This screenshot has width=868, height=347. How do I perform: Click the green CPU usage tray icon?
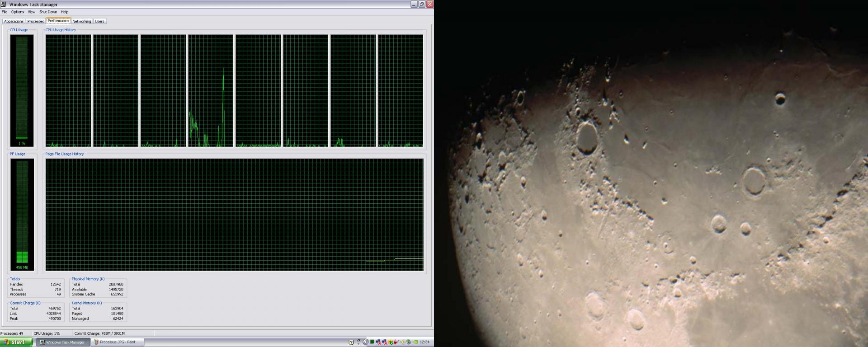372,342
